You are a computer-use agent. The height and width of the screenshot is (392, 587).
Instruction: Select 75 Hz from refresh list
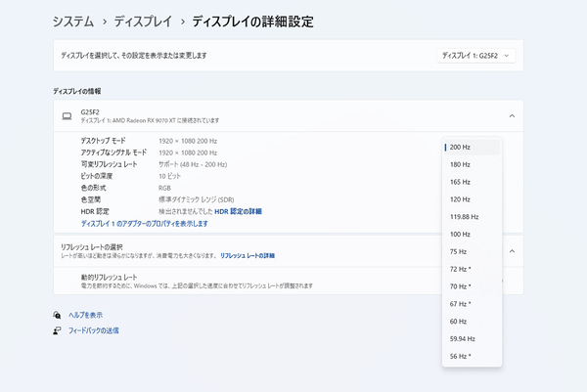[x=473, y=251]
